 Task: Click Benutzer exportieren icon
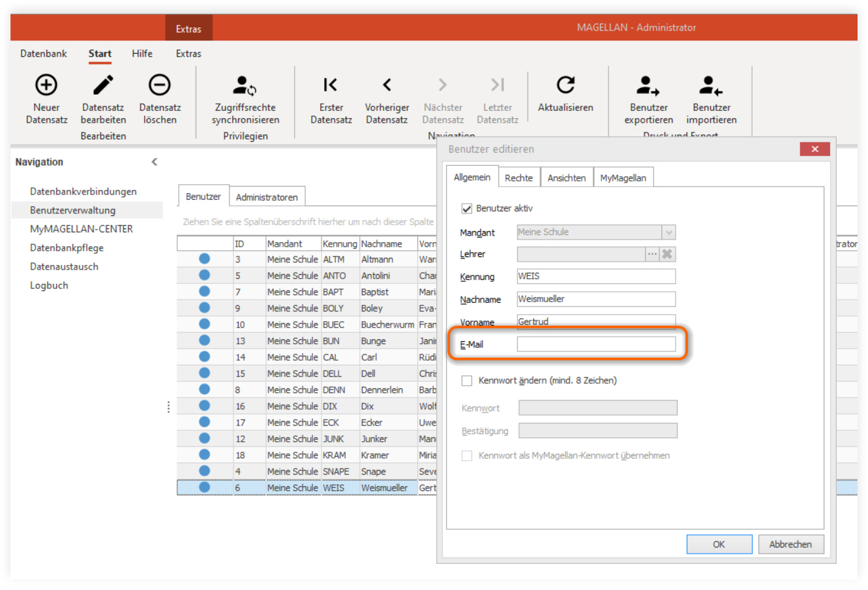pos(648,85)
